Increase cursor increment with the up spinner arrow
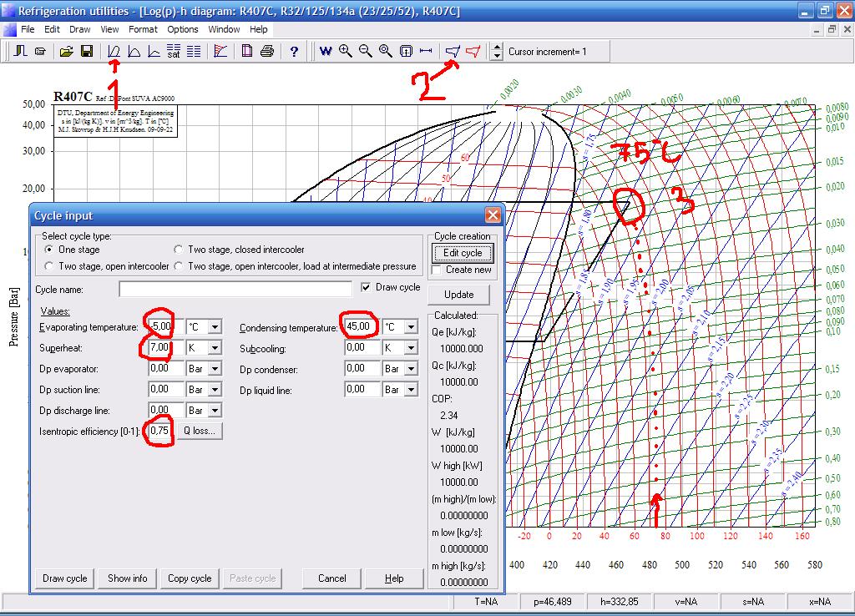 click(498, 48)
